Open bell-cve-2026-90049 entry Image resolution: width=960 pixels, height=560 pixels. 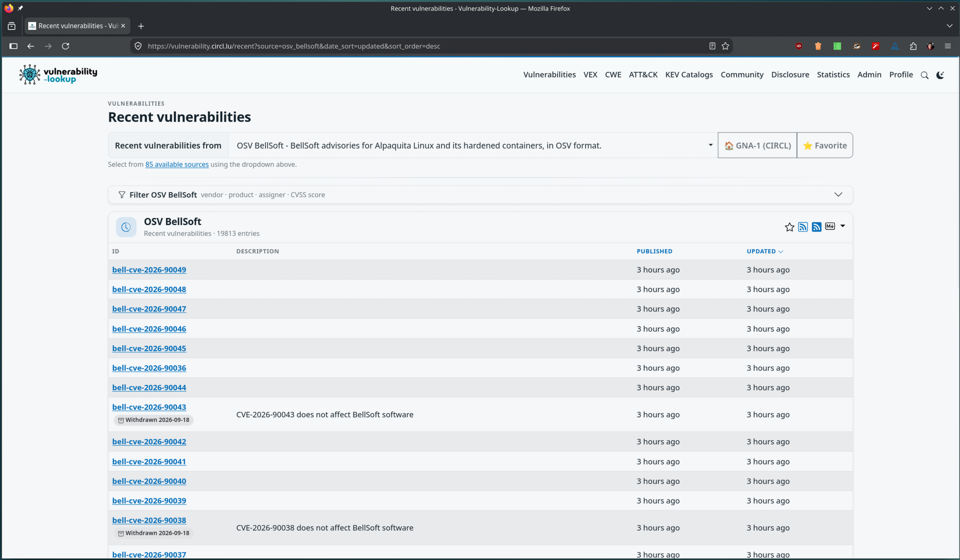pyautogui.click(x=149, y=270)
